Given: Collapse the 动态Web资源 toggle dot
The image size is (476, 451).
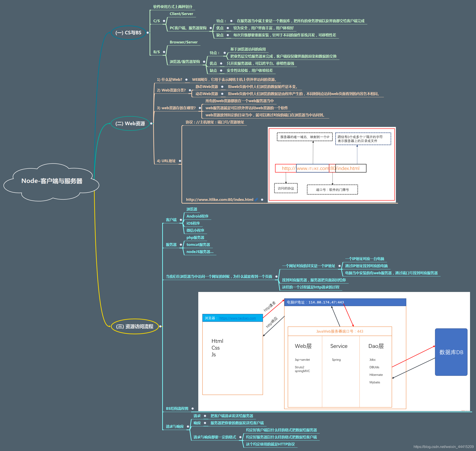Looking at the screenshot, I should [222, 94].
